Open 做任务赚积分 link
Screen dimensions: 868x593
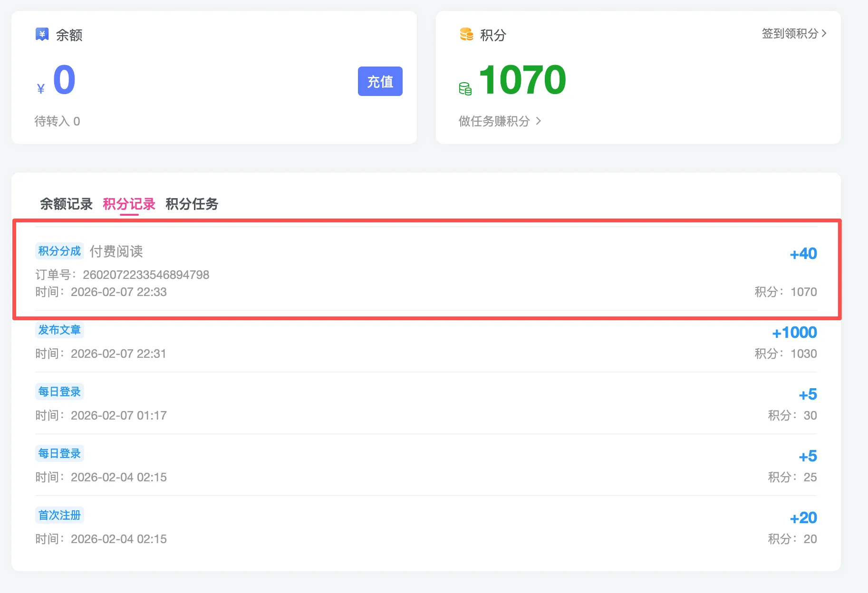tap(493, 121)
